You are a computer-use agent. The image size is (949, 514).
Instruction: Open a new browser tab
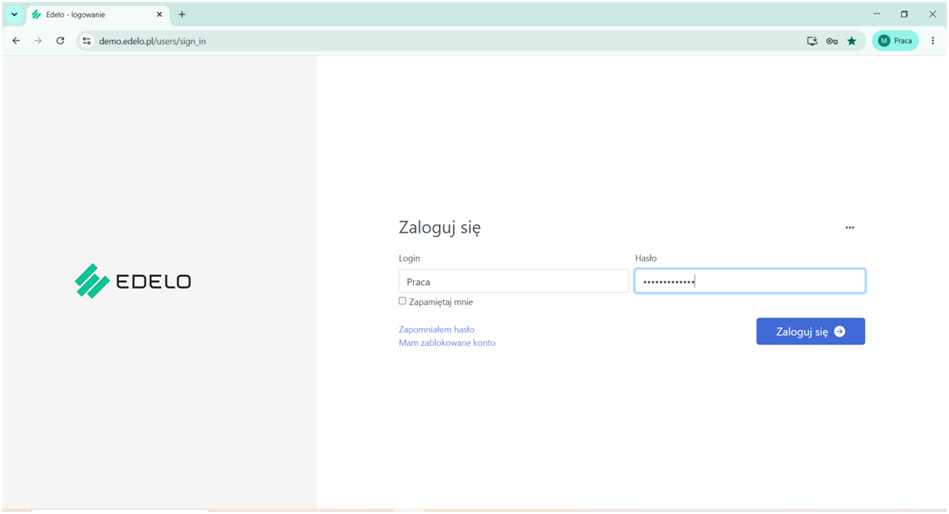(x=182, y=15)
